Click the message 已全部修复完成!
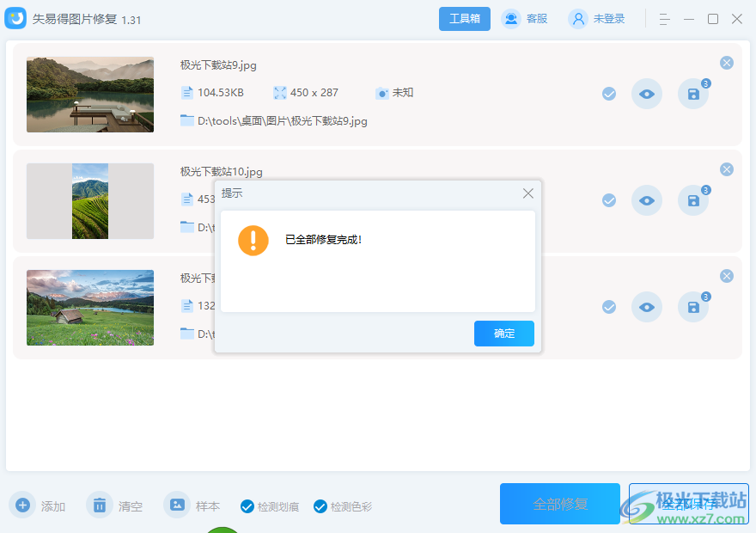756x533 pixels. click(324, 240)
